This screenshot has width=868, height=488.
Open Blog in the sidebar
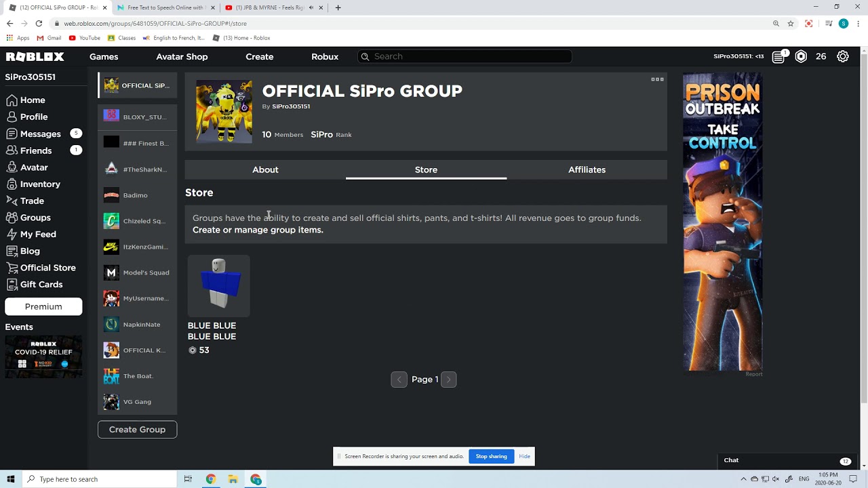click(23, 251)
